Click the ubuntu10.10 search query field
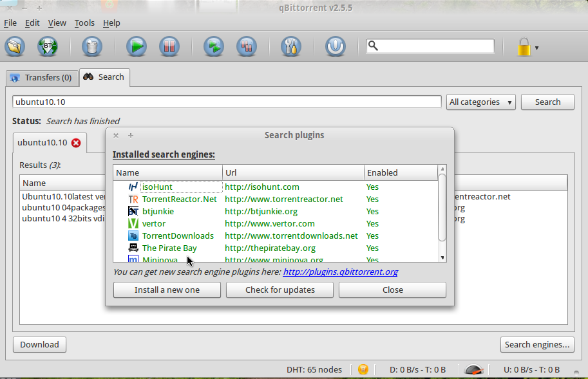 227,102
